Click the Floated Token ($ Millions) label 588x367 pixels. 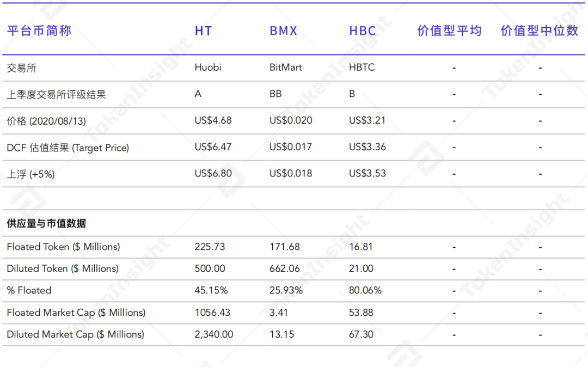[63, 247]
